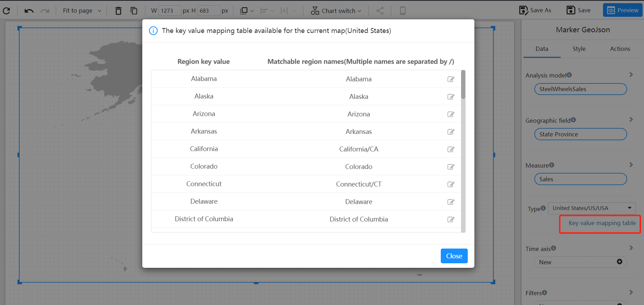
Task: Edit matchable names for Alabama
Action: tap(451, 79)
